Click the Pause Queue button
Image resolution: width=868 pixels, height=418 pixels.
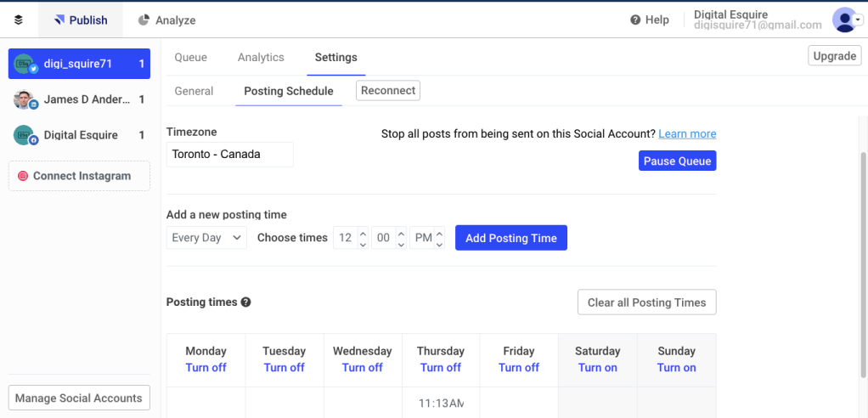click(x=677, y=161)
